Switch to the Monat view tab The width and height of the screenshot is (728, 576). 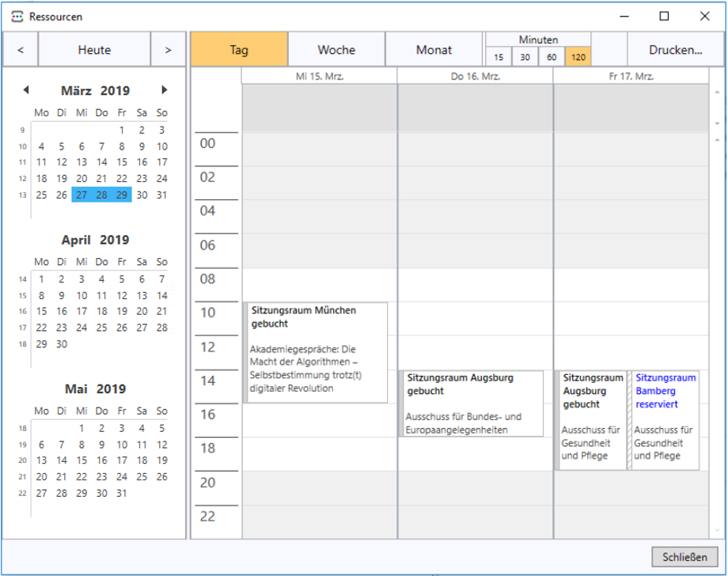click(434, 50)
